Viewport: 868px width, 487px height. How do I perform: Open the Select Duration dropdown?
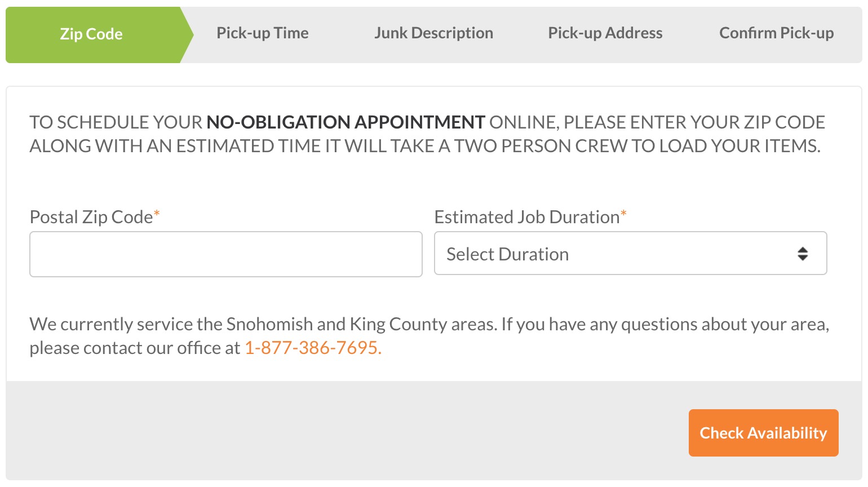620,254
